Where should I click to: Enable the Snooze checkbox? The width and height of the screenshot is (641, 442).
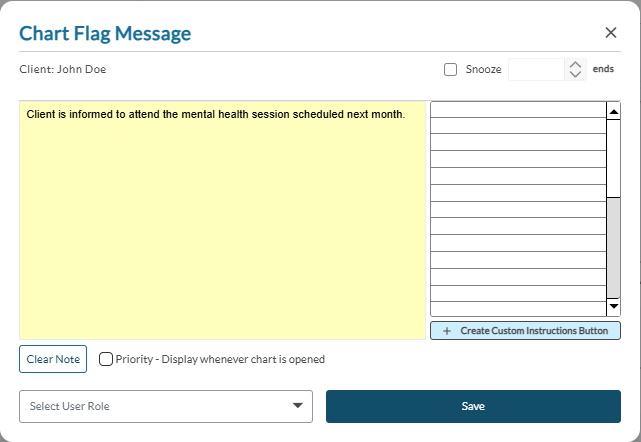[x=450, y=70]
